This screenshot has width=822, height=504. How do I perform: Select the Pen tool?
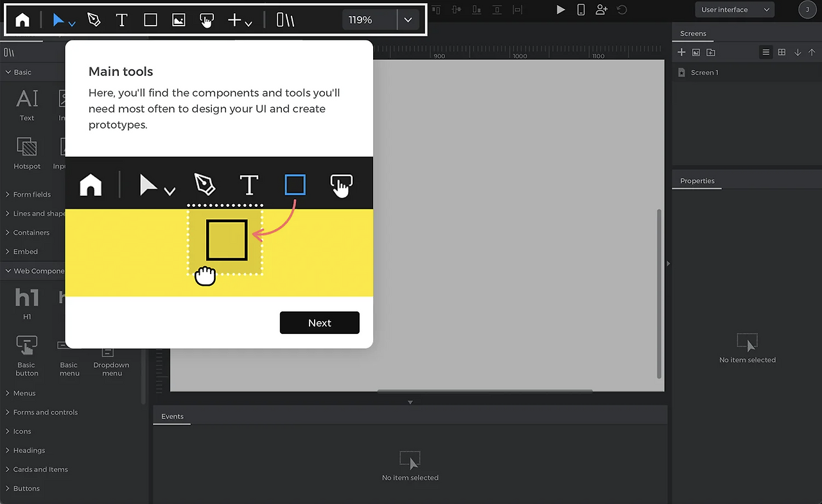point(94,20)
